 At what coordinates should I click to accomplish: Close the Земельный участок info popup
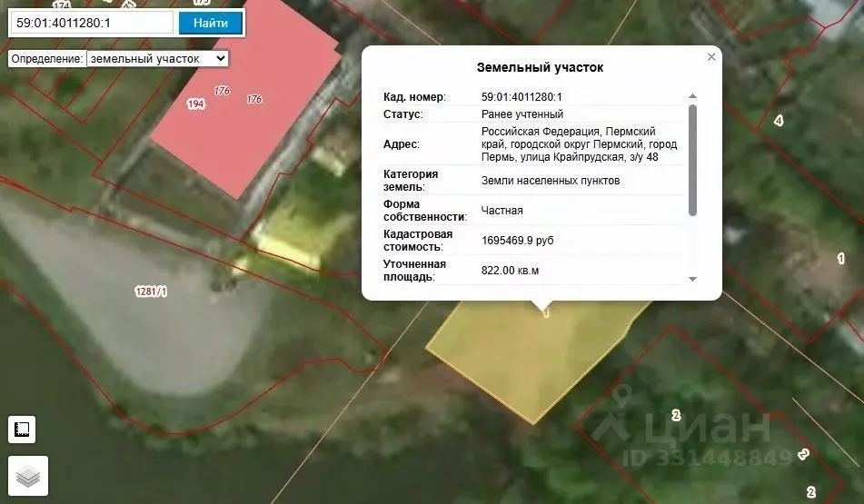(x=711, y=56)
